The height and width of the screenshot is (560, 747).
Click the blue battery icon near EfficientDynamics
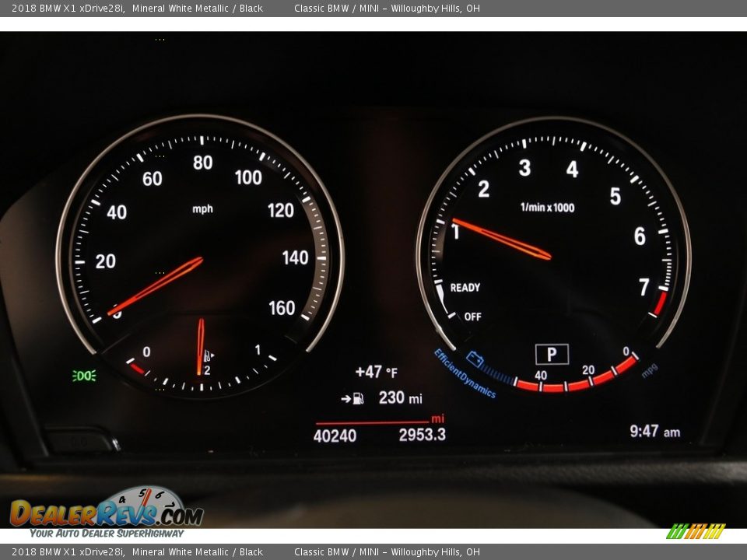click(x=475, y=359)
